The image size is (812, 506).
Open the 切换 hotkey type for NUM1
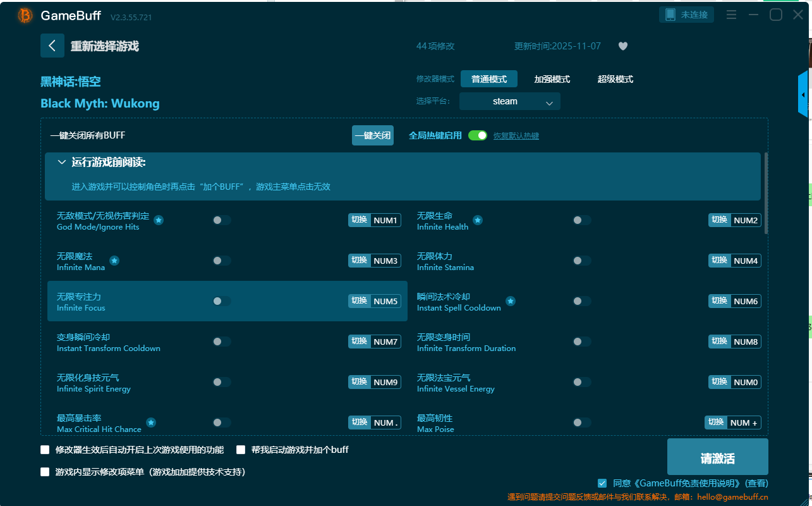(360, 220)
